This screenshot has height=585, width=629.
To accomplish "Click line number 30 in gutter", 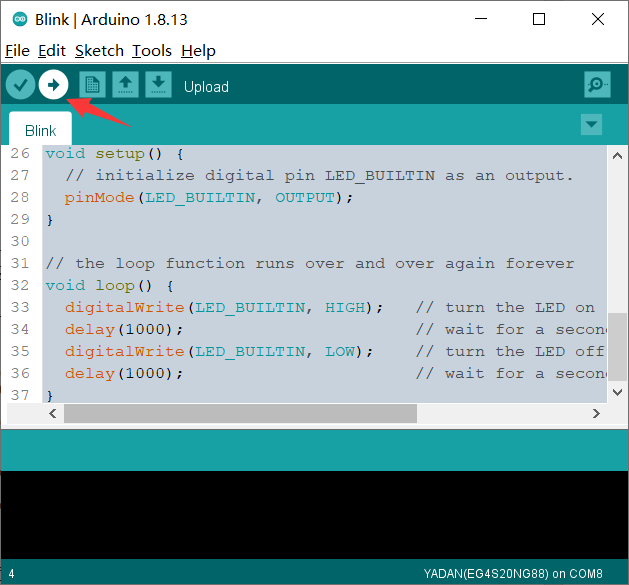I will pyautogui.click(x=20, y=242).
